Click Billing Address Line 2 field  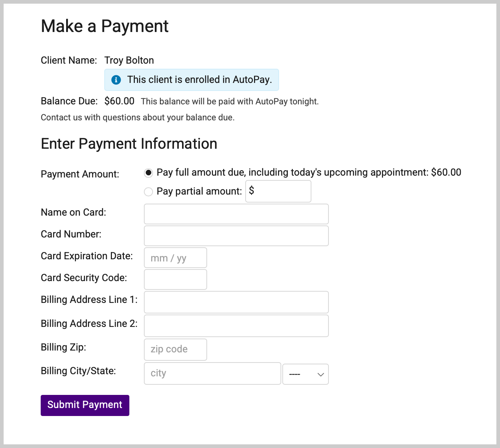[236, 325]
